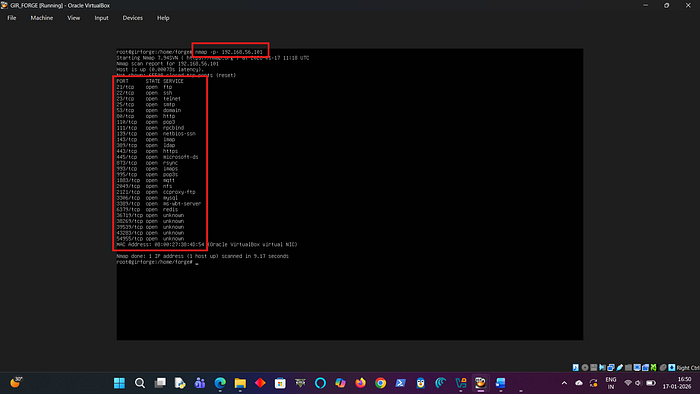Click the 'Nmap done' summary line
This screenshot has height=394, width=700.
203,256
